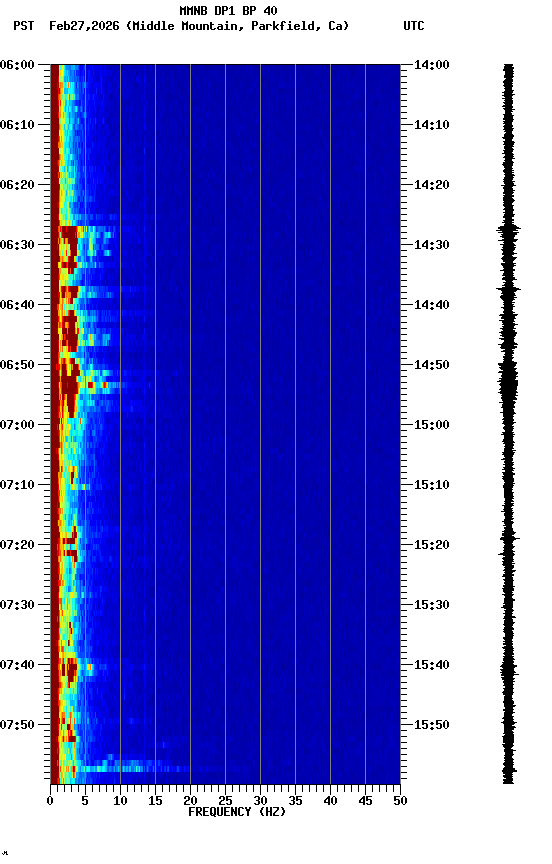Click the PST time label '06:50'
The width and height of the screenshot is (552, 864).
point(17,365)
